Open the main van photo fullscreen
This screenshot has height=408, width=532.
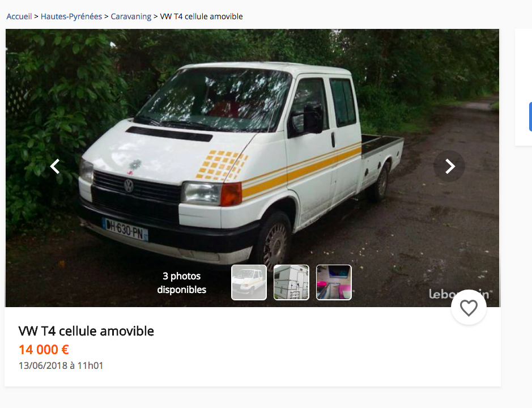pos(252,153)
